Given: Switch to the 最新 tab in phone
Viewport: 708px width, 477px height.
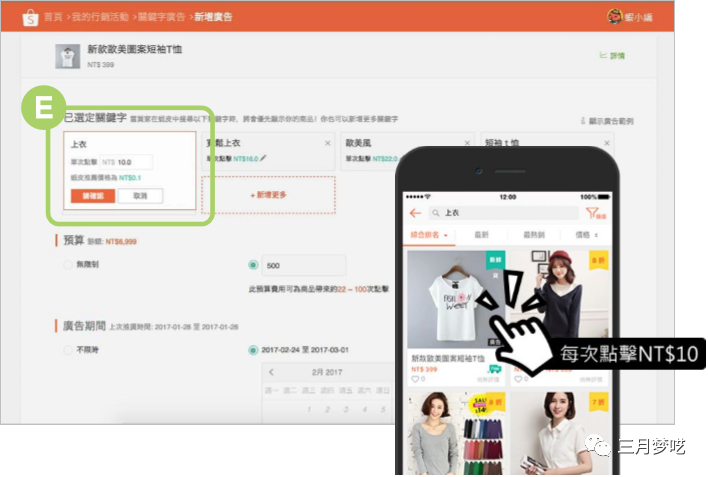Looking at the screenshot, I should point(481,235).
